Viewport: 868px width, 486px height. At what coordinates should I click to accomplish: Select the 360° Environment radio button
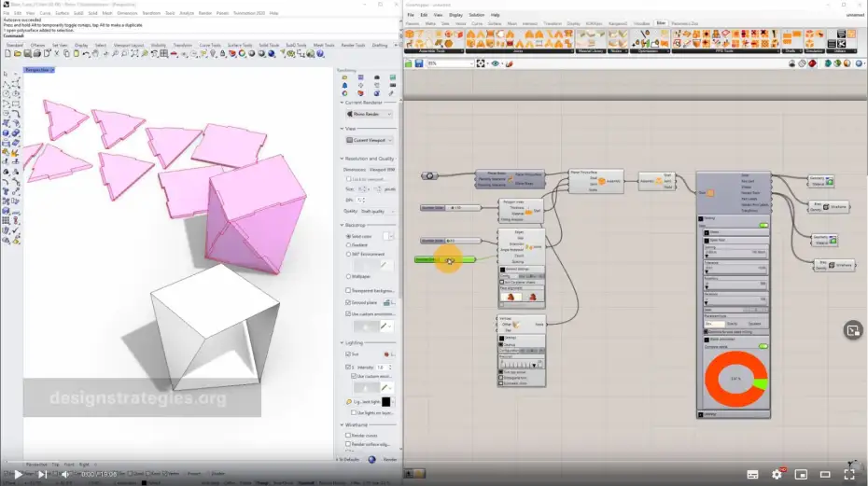click(349, 254)
